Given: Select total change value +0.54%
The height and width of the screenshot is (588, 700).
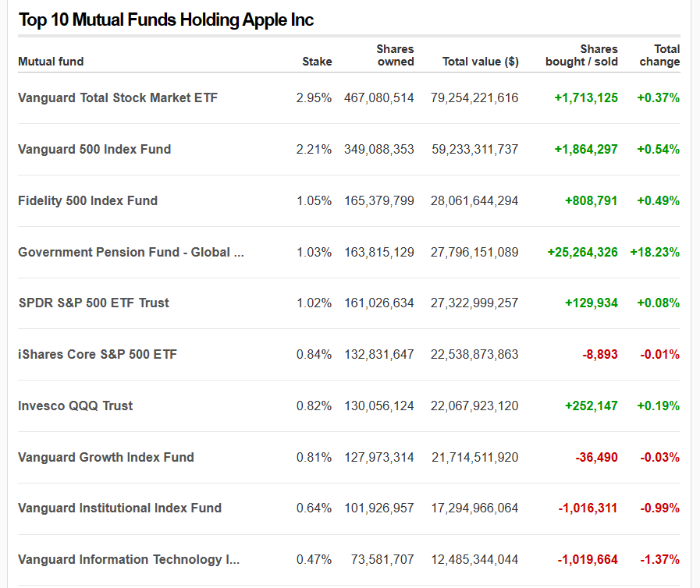Looking at the screenshot, I should 659,149.
